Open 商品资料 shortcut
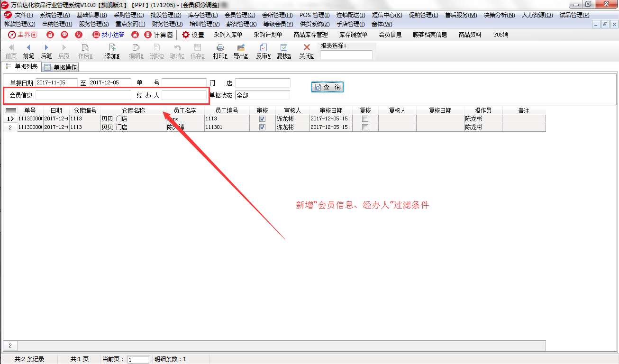619x364 pixels. tap(470, 35)
